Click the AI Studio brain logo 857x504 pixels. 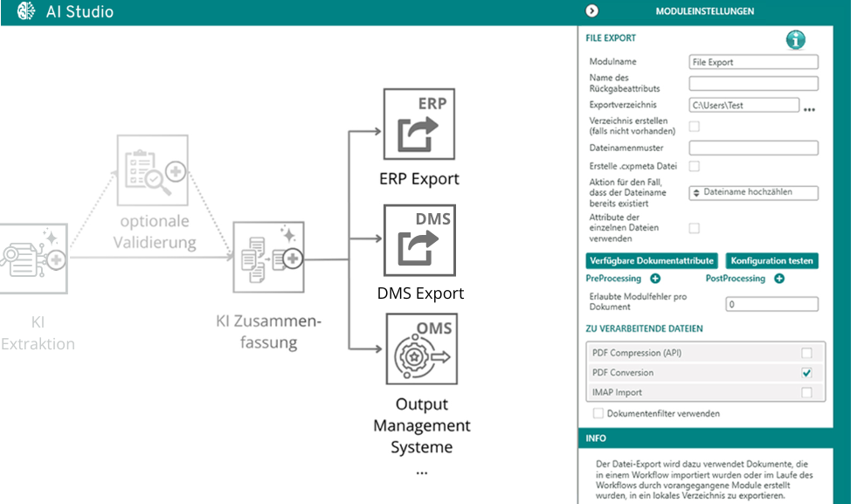pyautogui.click(x=26, y=12)
